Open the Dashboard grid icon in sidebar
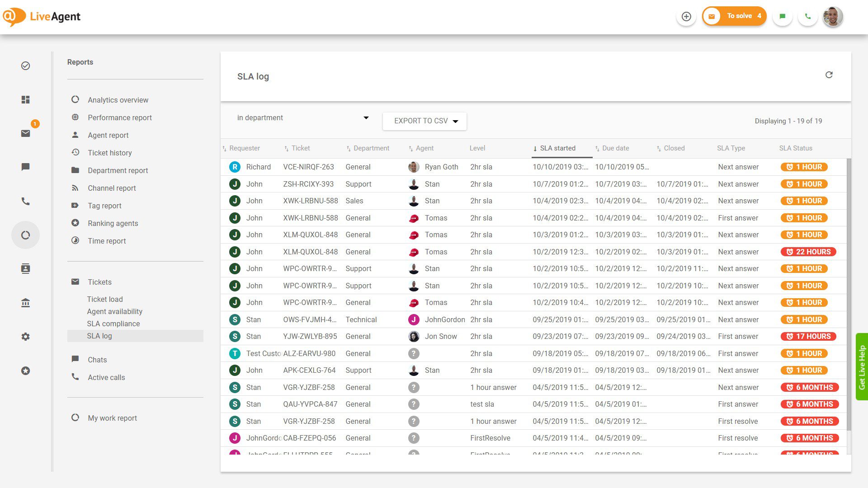Viewport: 868px width, 488px height. (x=25, y=99)
